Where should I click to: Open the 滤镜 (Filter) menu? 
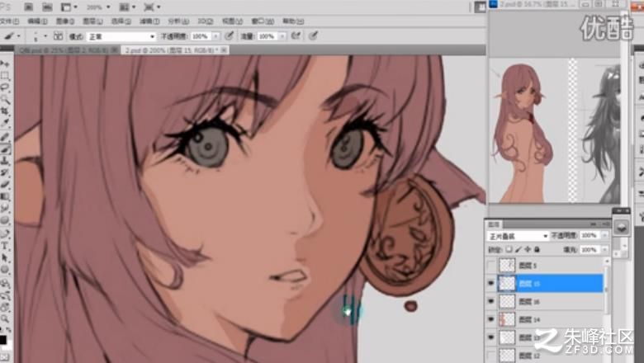point(149,21)
